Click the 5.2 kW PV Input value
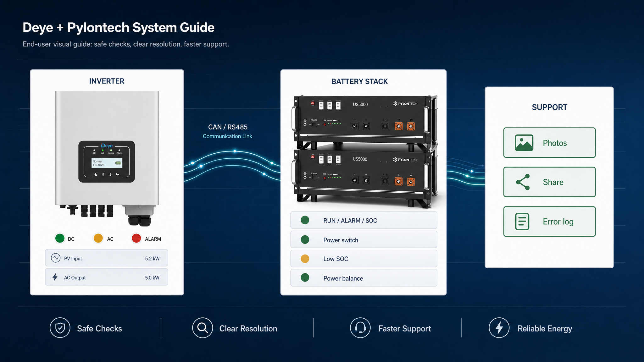This screenshot has width=644, height=362. pyautogui.click(x=152, y=259)
